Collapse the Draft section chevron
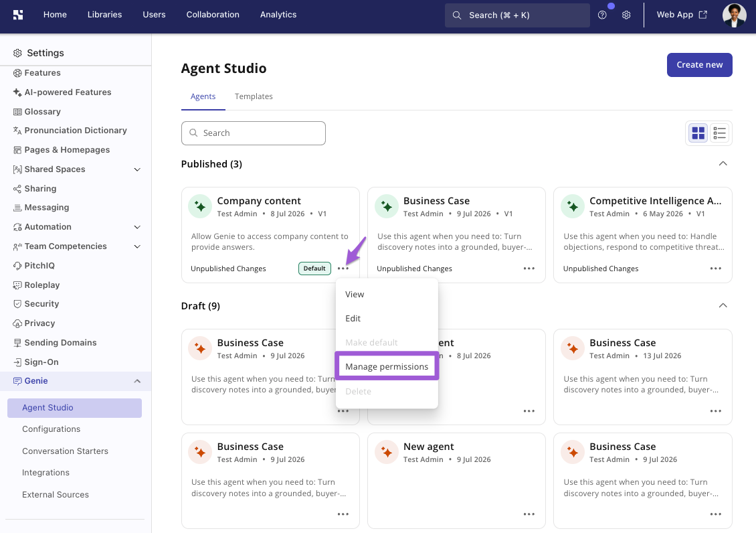This screenshot has height=533, width=756. [723, 305]
